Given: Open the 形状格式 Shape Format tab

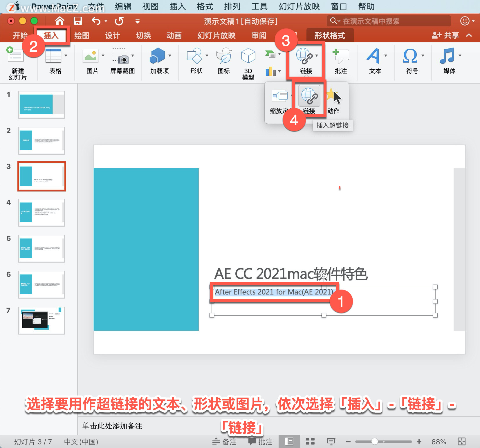Looking at the screenshot, I should [330, 35].
